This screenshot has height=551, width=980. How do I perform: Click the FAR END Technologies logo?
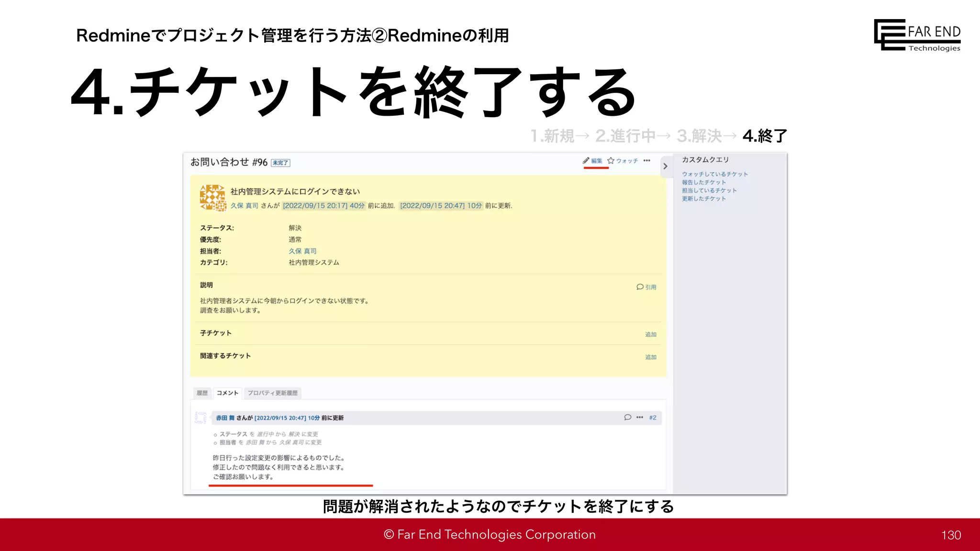pyautogui.click(x=917, y=35)
